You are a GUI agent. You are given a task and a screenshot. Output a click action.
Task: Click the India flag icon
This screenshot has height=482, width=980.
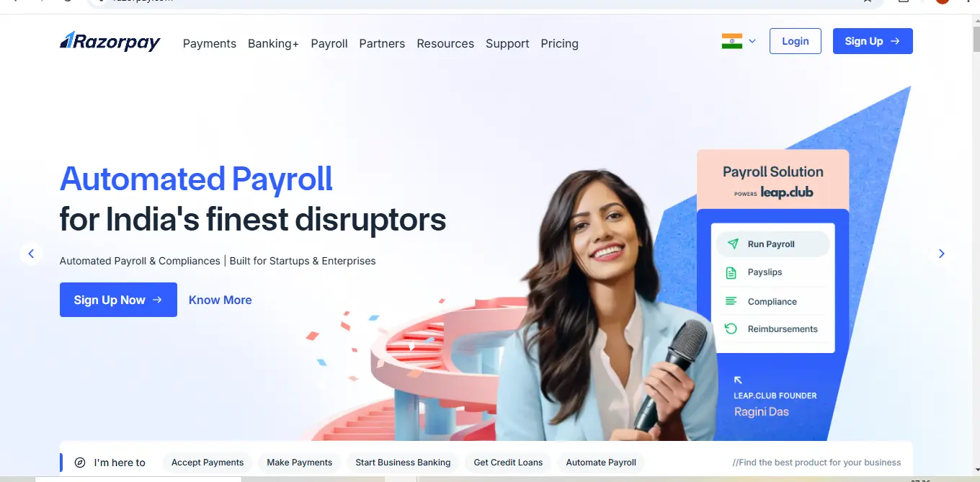(732, 41)
